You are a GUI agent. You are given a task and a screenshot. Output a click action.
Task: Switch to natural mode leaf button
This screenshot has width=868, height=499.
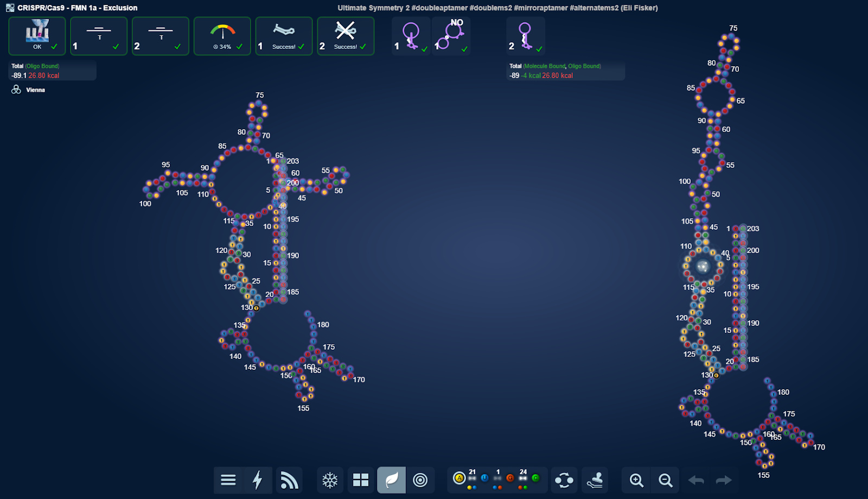(391, 480)
